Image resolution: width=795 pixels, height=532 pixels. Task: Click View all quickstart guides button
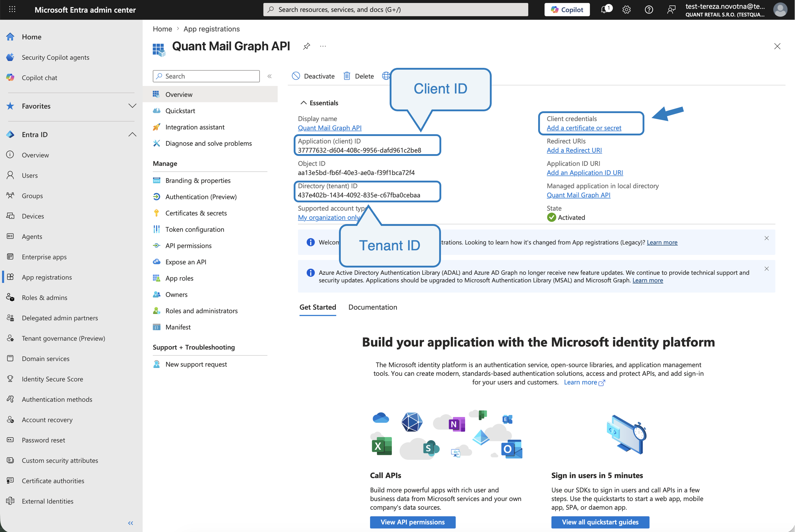click(600, 522)
